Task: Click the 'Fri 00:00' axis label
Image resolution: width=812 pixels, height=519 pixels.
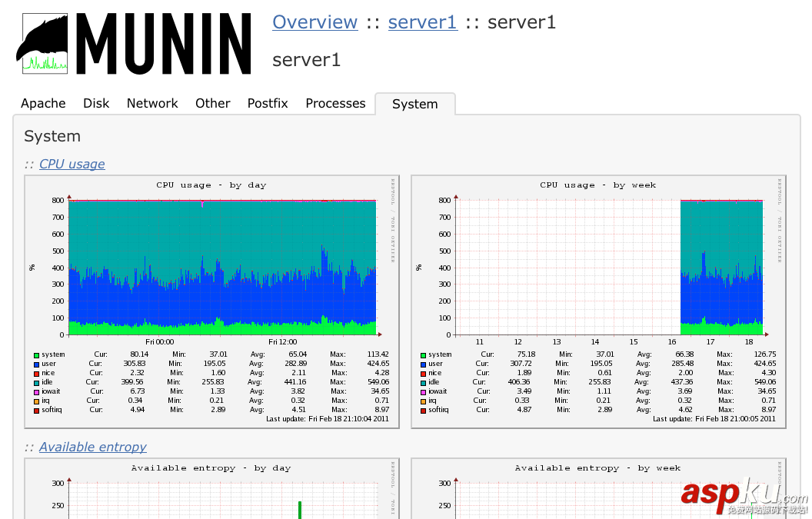Action: pyautogui.click(x=159, y=342)
